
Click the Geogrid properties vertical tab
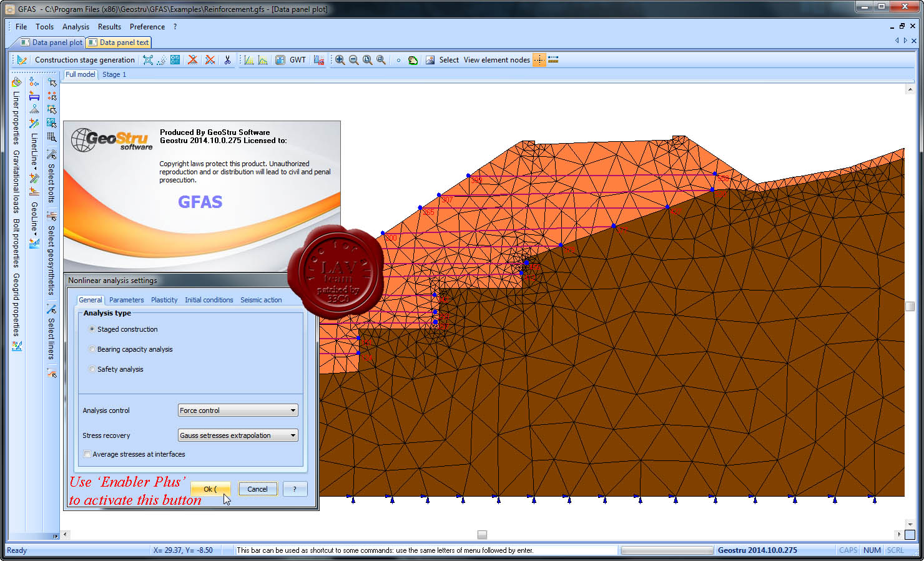point(16,305)
